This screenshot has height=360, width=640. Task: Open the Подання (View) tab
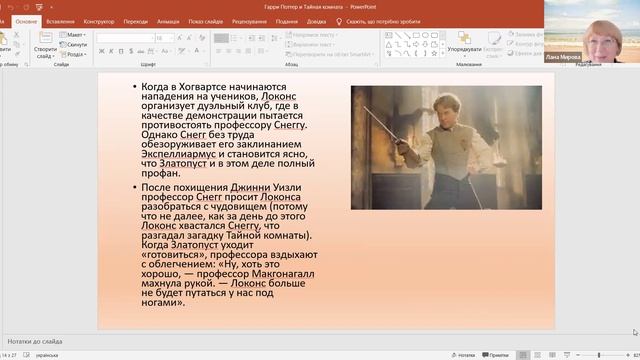pyautogui.click(x=287, y=22)
